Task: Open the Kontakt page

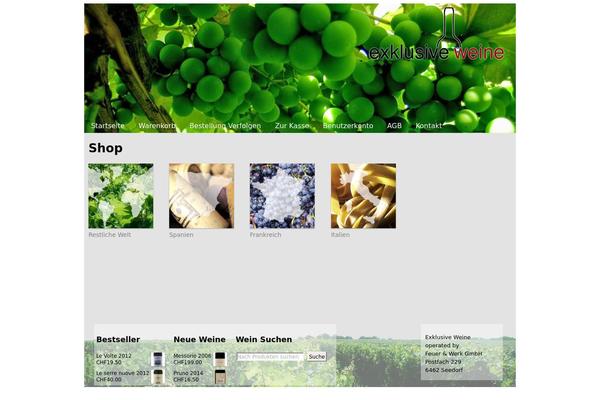Action: coord(429,126)
